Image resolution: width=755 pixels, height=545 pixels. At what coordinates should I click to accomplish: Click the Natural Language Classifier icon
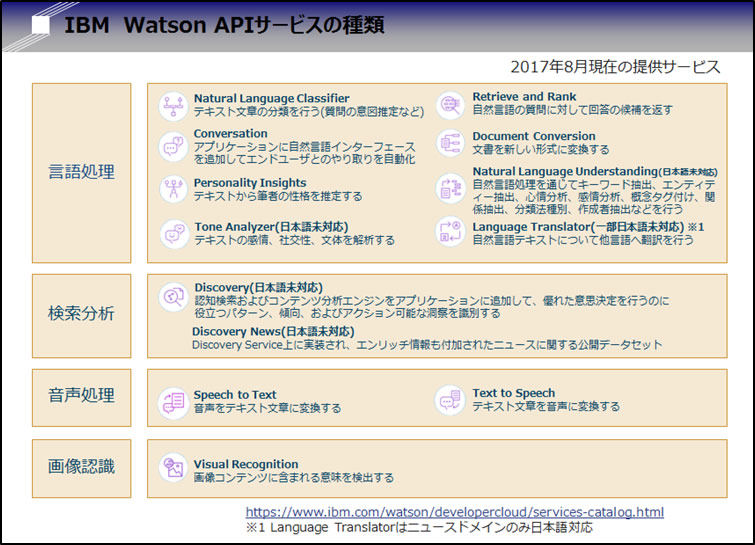(174, 105)
